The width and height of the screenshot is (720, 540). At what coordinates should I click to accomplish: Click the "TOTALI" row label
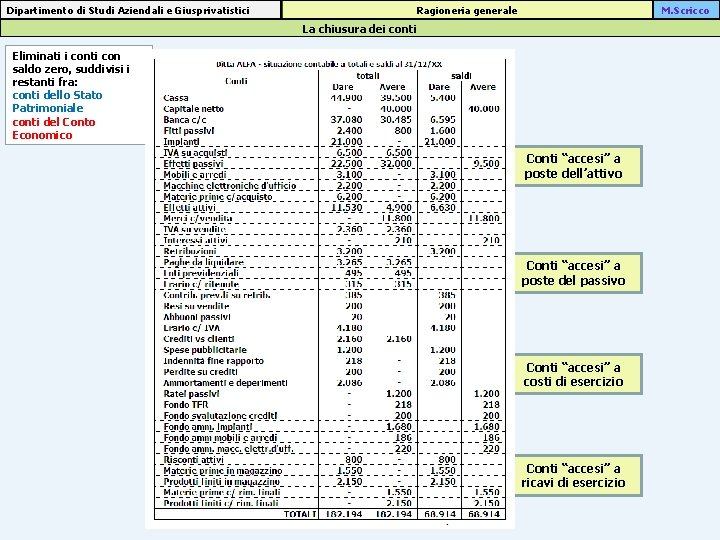point(300,514)
